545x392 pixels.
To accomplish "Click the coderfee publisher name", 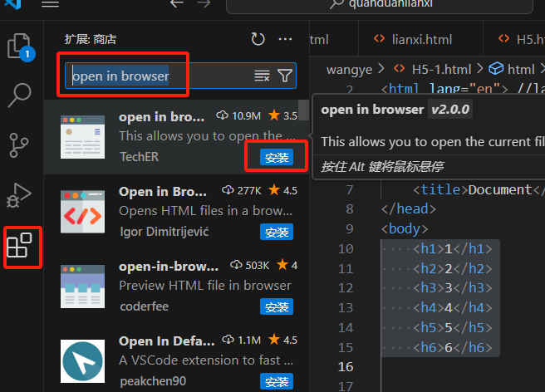I will pos(144,306).
